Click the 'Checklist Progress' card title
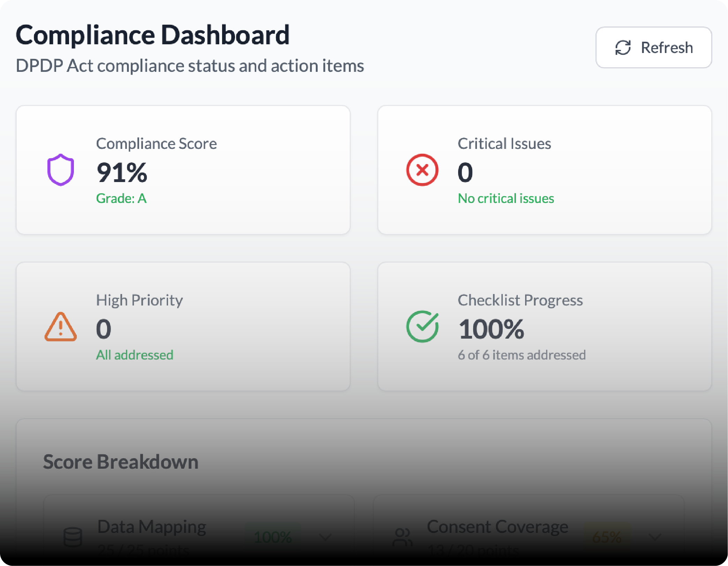Image resolution: width=728 pixels, height=566 pixels. [x=520, y=300]
